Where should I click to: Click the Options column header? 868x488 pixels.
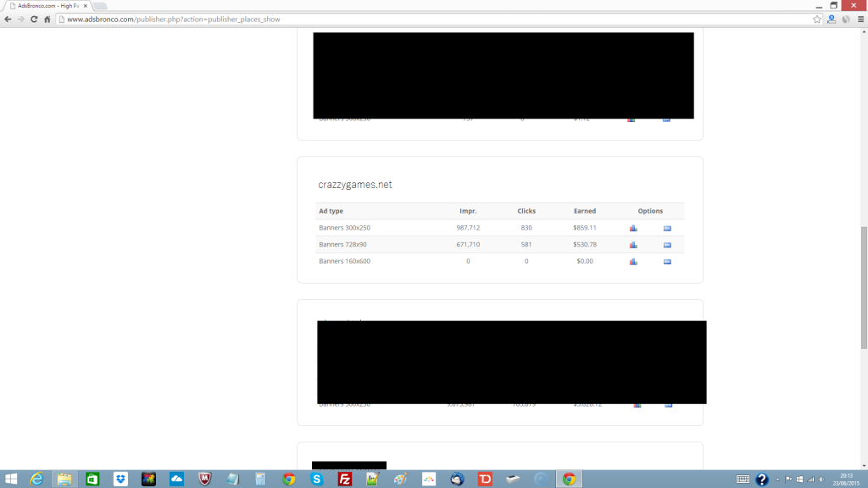coord(650,211)
